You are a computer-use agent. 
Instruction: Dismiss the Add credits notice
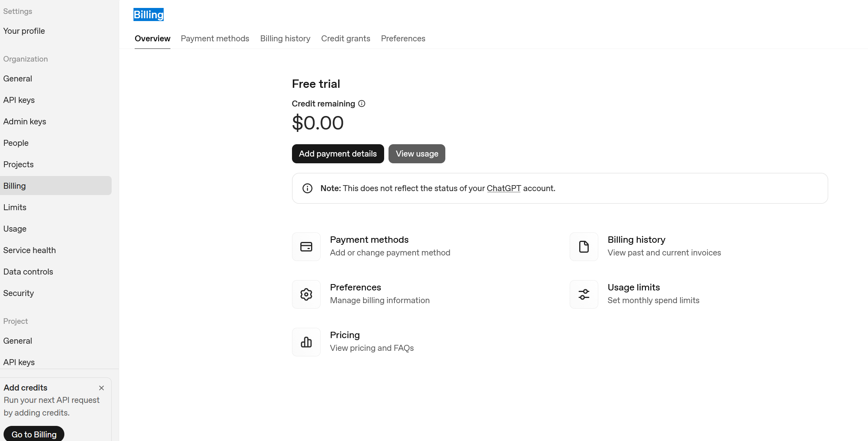(x=101, y=388)
